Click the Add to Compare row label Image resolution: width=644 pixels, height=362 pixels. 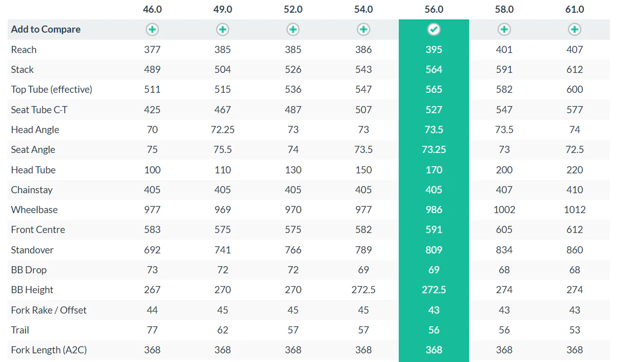pos(46,30)
